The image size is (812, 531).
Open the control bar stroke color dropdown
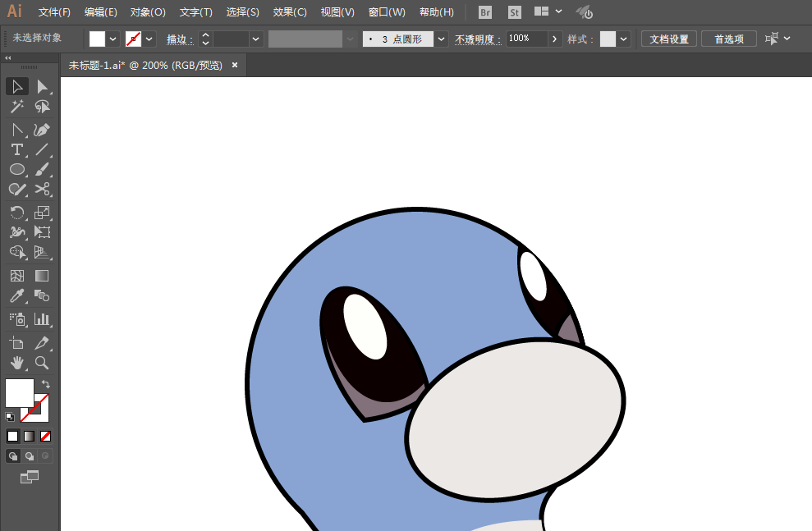coord(149,39)
